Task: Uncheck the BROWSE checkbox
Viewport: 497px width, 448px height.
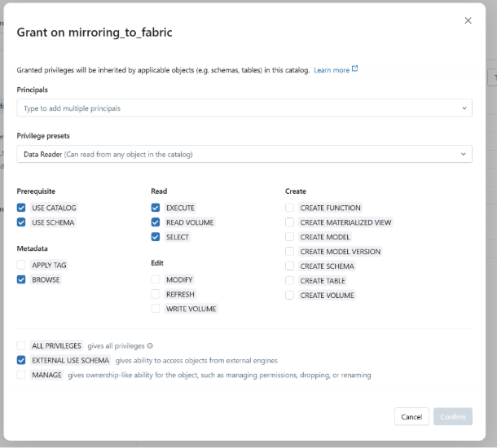Action: (21, 279)
